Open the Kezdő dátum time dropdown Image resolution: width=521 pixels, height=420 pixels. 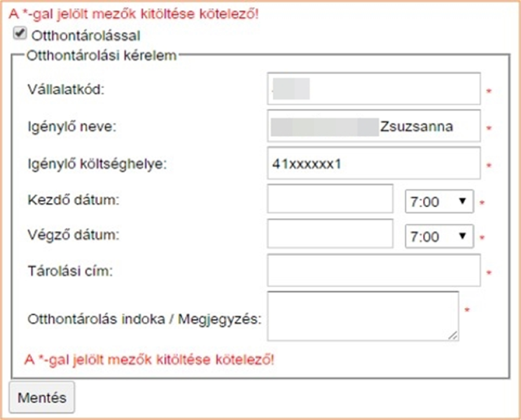point(439,201)
